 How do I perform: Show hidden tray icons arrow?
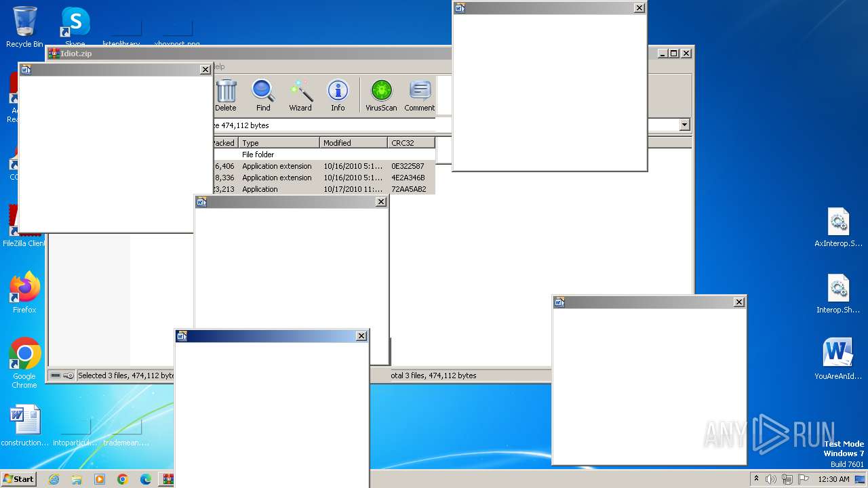coord(756,479)
